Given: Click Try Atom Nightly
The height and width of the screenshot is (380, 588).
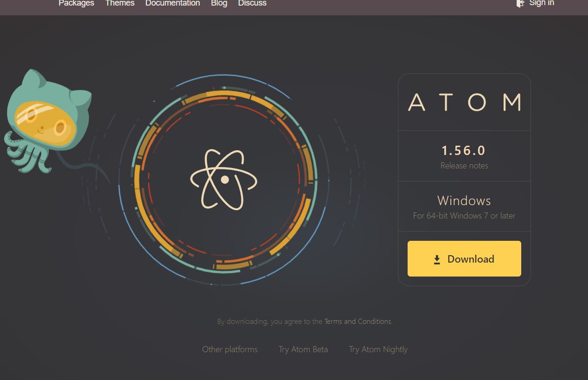Looking at the screenshot, I should [x=378, y=349].
